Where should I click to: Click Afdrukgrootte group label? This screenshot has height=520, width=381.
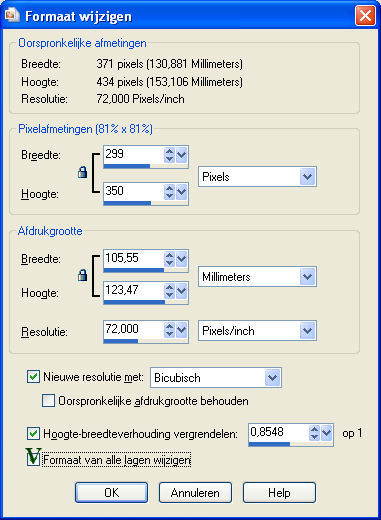[50, 231]
